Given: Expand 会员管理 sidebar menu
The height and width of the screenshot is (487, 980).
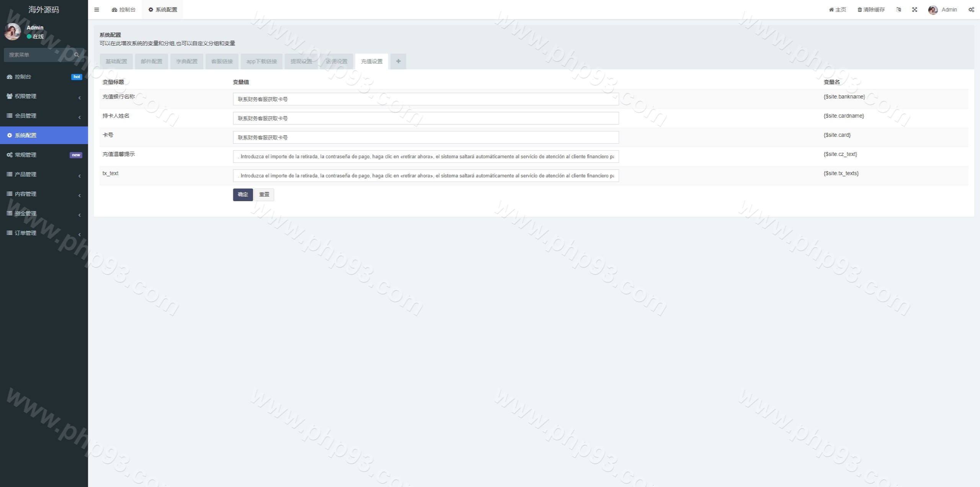Looking at the screenshot, I should click(x=44, y=116).
